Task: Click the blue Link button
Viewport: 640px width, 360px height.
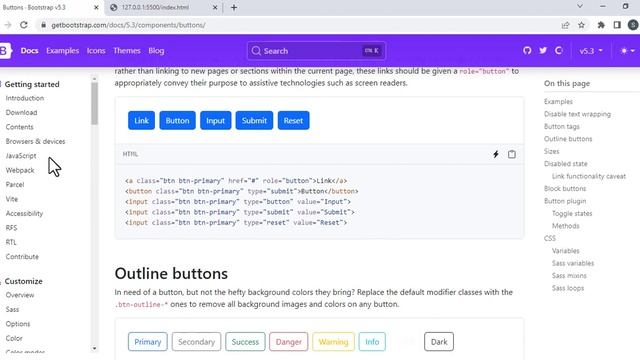Action: tap(141, 120)
